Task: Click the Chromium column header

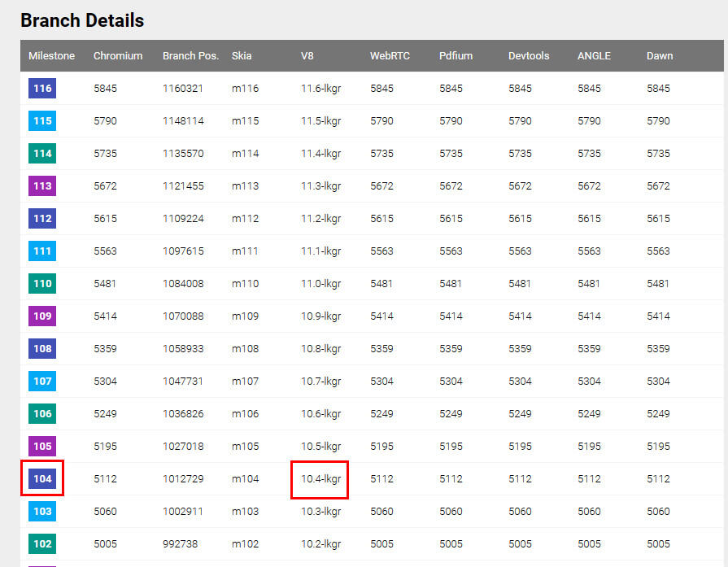Action: click(x=118, y=56)
